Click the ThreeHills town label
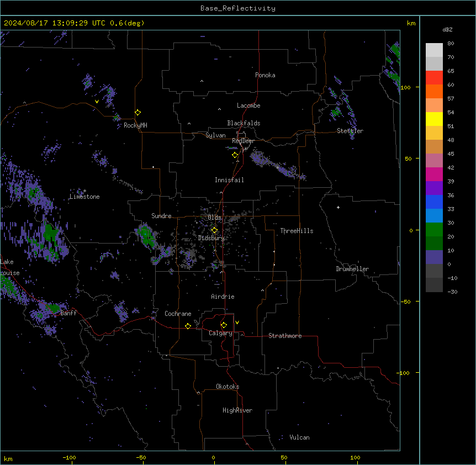476x465 pixels. coord(297,231)
